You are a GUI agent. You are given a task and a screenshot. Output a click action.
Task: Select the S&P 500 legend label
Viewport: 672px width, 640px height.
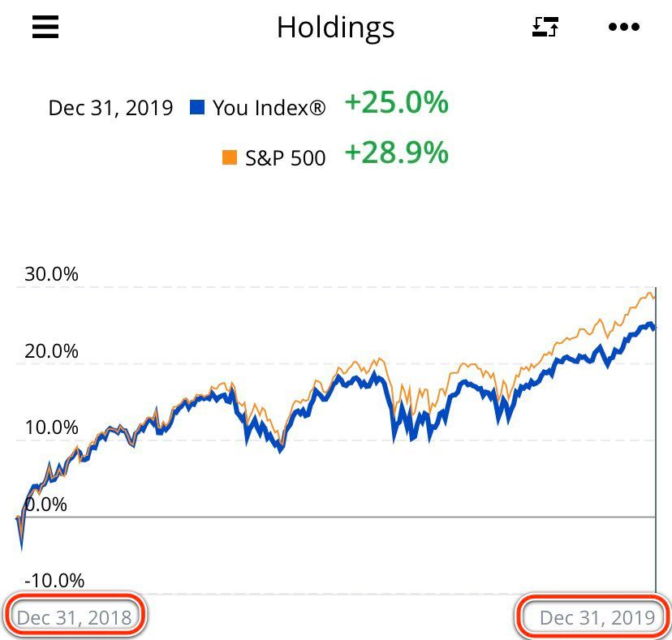click(x=285, y=157)
